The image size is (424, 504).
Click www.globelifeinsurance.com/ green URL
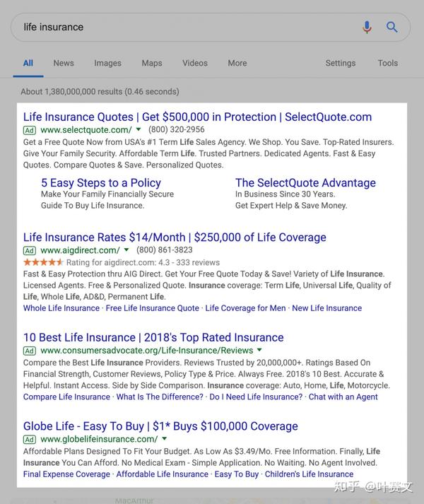(99, 439)
